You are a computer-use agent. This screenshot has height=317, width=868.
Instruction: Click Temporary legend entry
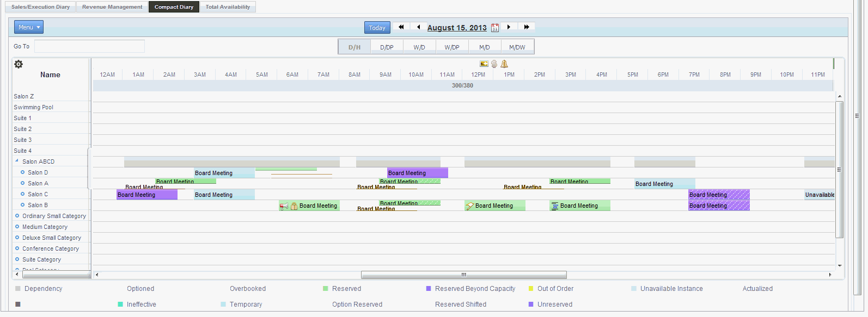tap(246, 304)
